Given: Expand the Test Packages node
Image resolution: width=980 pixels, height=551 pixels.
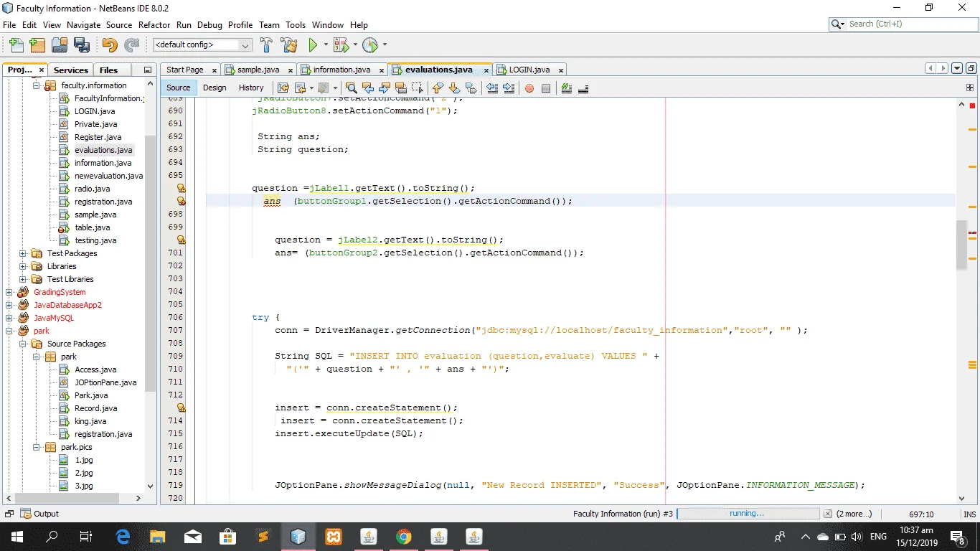Looking at the screenshot, I should click(22, 253).
